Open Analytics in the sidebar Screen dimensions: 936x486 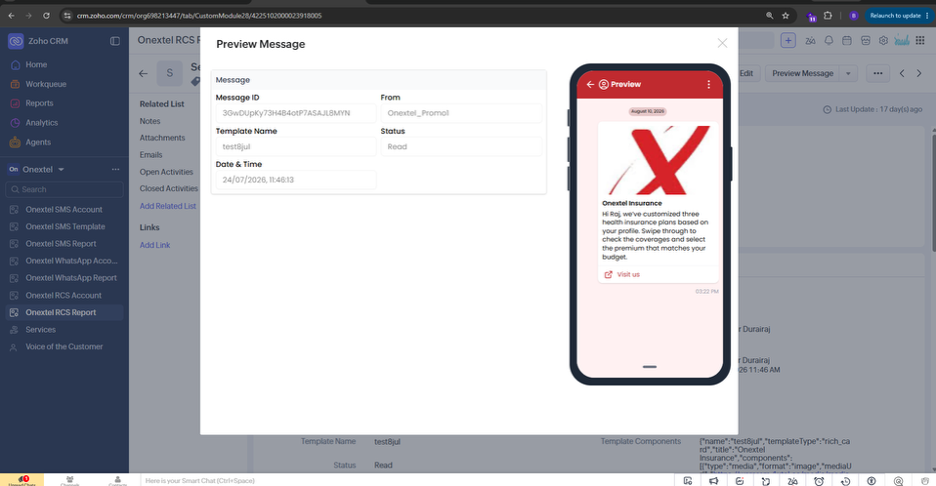click(x=41, y=123)
